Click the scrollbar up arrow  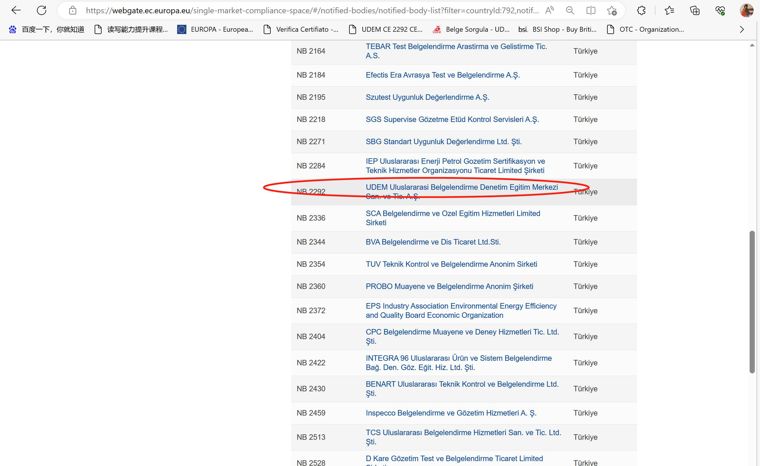click(752, 46)
